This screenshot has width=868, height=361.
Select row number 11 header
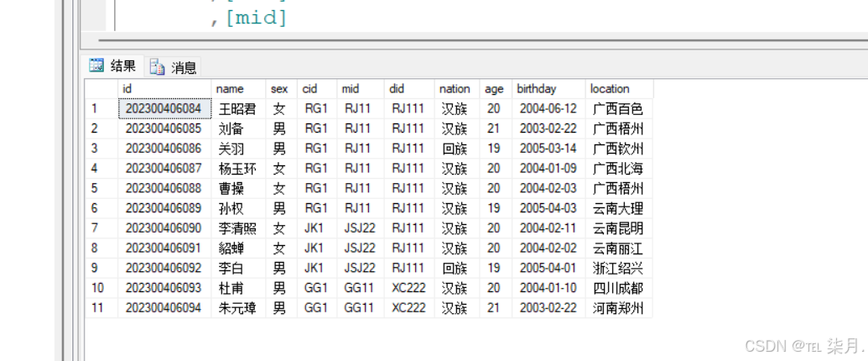coord(101,308)
